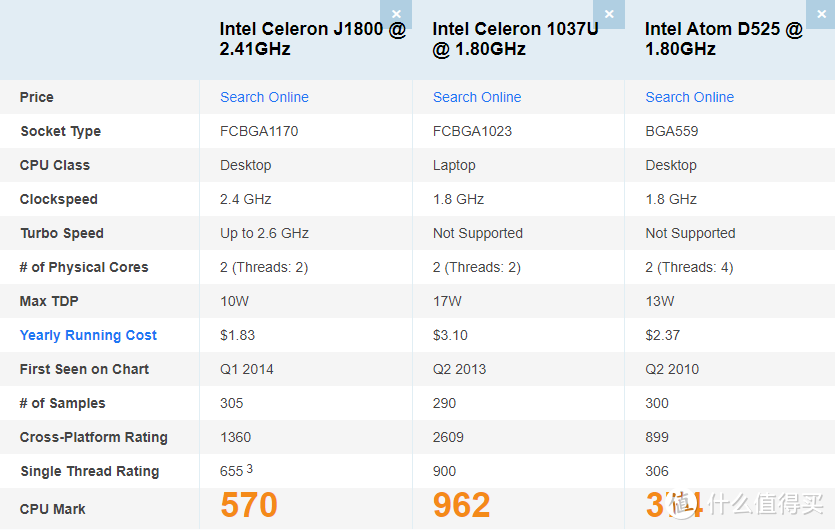Remove Intel Celeron 1037U column
The height and width of the screenshot is (530, 835).
609,13
